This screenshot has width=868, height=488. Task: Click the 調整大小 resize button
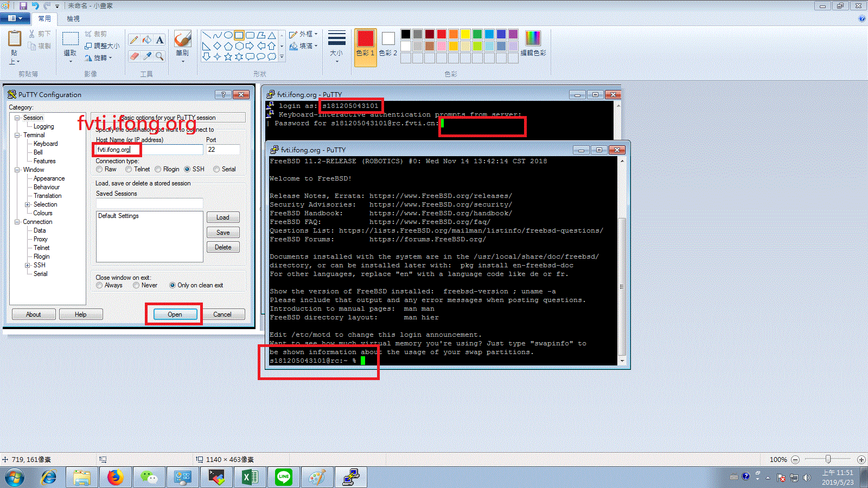click(x=102, y=46)
